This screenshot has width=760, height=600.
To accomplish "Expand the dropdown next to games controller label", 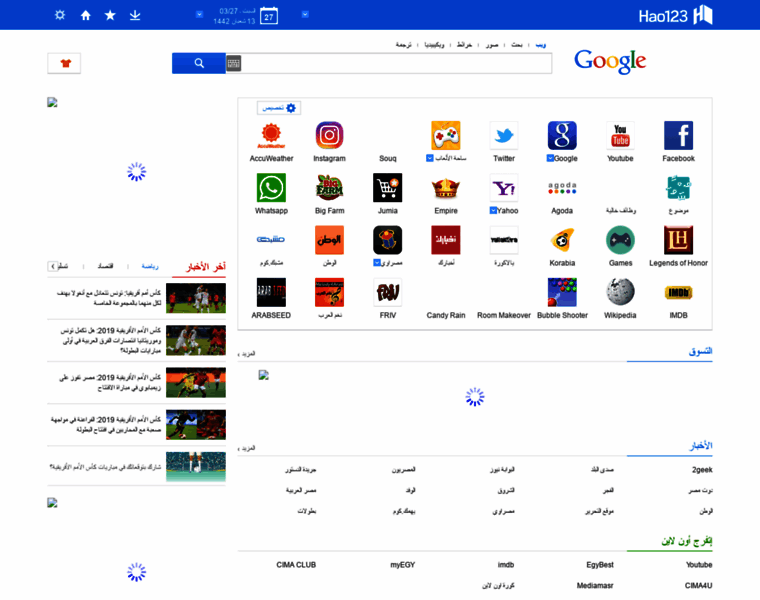I will click(429, 158).
